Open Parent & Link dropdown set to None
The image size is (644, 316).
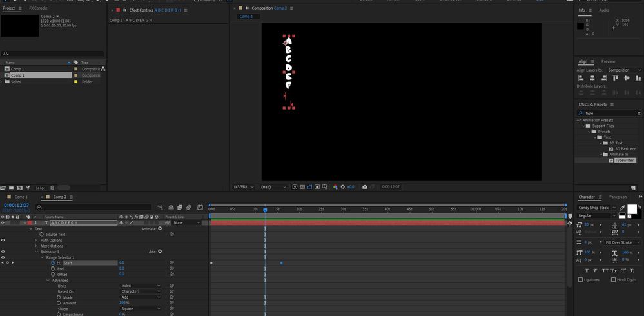(x=187, y=222)
